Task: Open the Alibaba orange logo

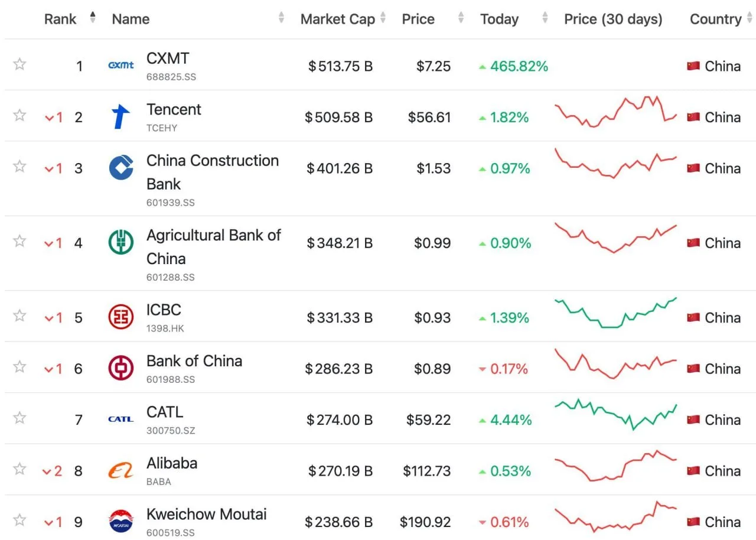Action: click(121, 471)
